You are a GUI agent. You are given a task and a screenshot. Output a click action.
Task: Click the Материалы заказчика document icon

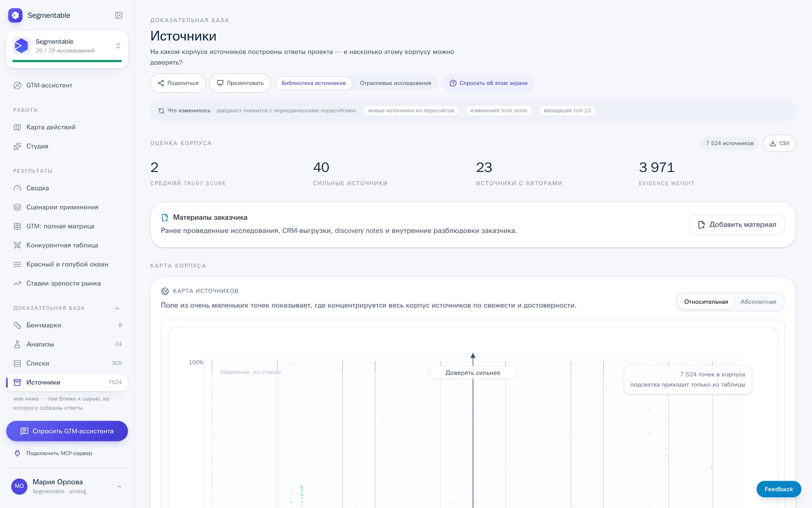165,218
